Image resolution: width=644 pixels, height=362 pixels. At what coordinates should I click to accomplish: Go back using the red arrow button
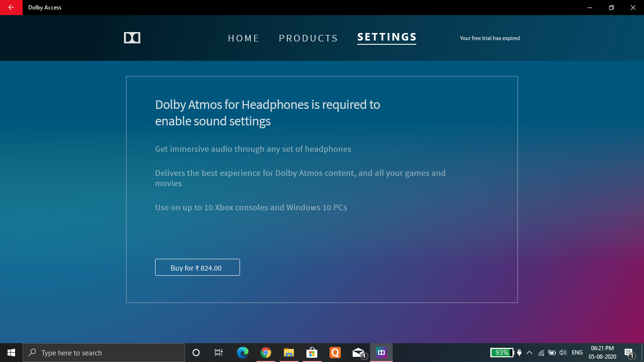[11, 8]
